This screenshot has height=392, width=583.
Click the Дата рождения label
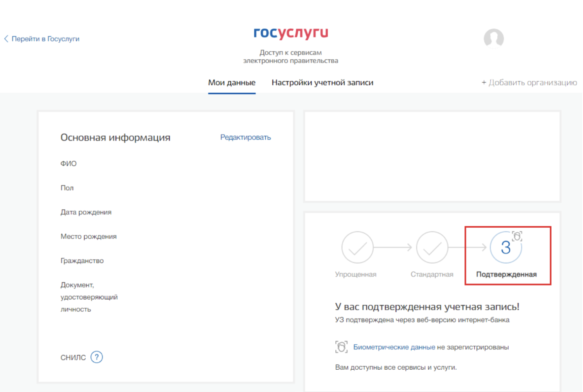pyautogui.click(x=86, y=212)
